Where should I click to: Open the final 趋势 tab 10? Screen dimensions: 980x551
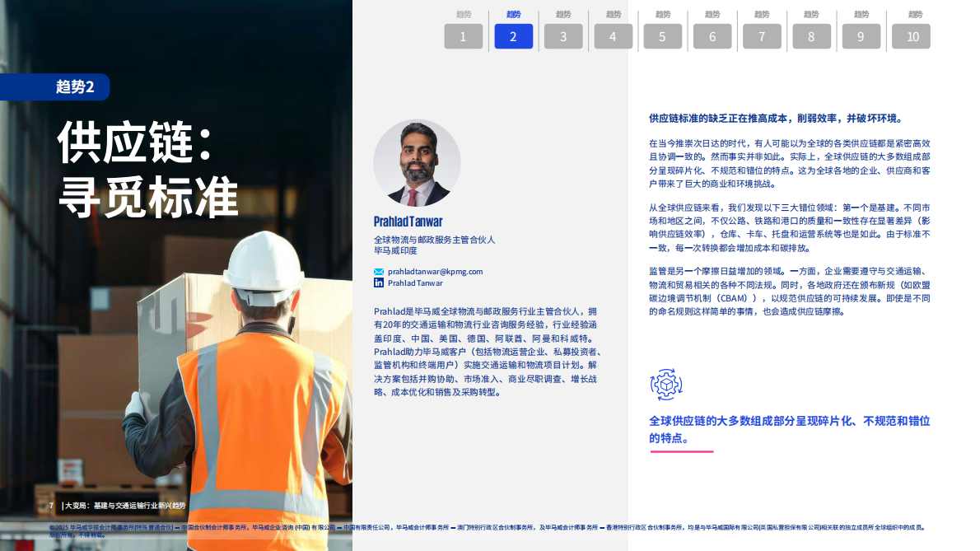(x=911, y=35)
